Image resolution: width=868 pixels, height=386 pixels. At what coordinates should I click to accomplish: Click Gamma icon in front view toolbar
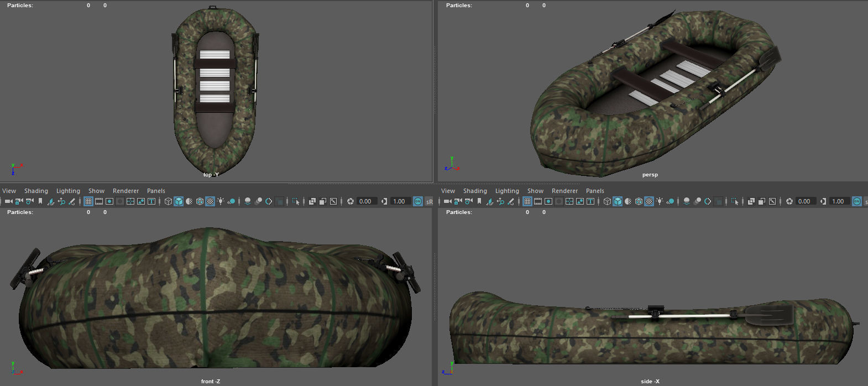click(384, 201)
